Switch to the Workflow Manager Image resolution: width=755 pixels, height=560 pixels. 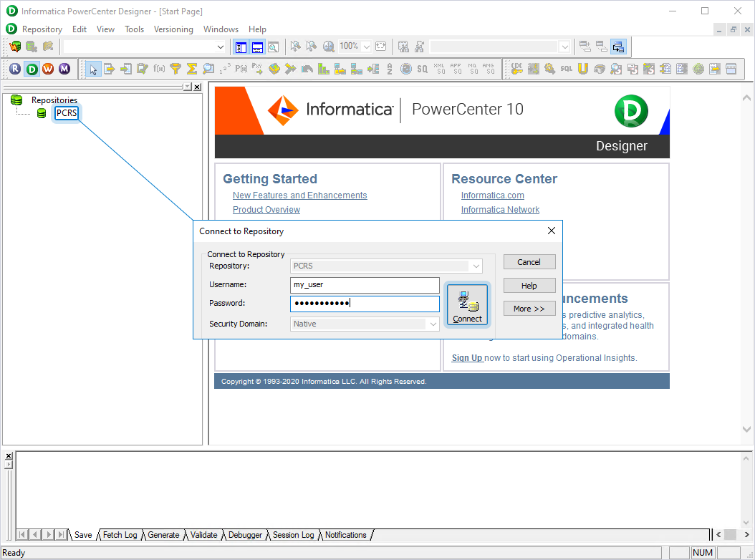coord(48,69)
